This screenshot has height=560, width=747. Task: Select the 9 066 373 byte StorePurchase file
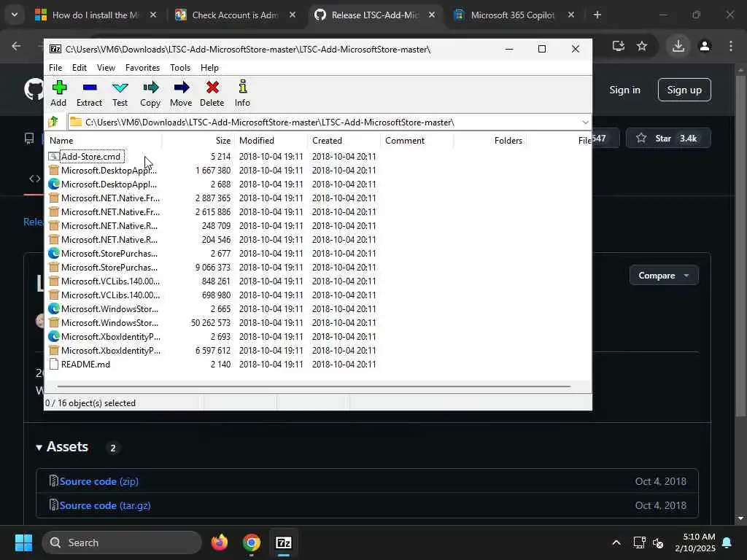(109, 268)
